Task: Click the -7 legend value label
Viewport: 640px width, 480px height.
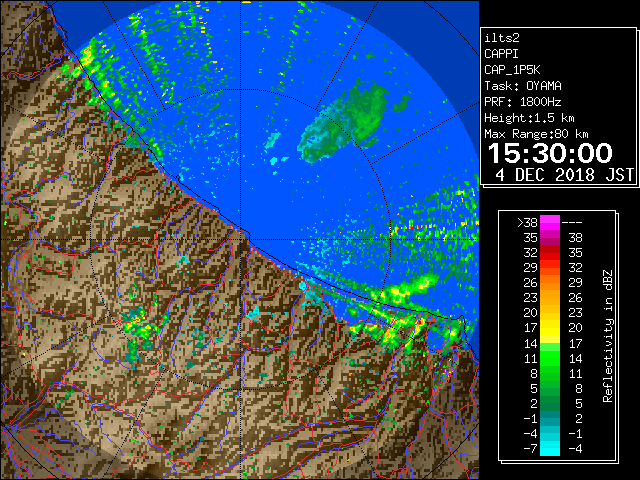Action: click(x=531, y=449)
